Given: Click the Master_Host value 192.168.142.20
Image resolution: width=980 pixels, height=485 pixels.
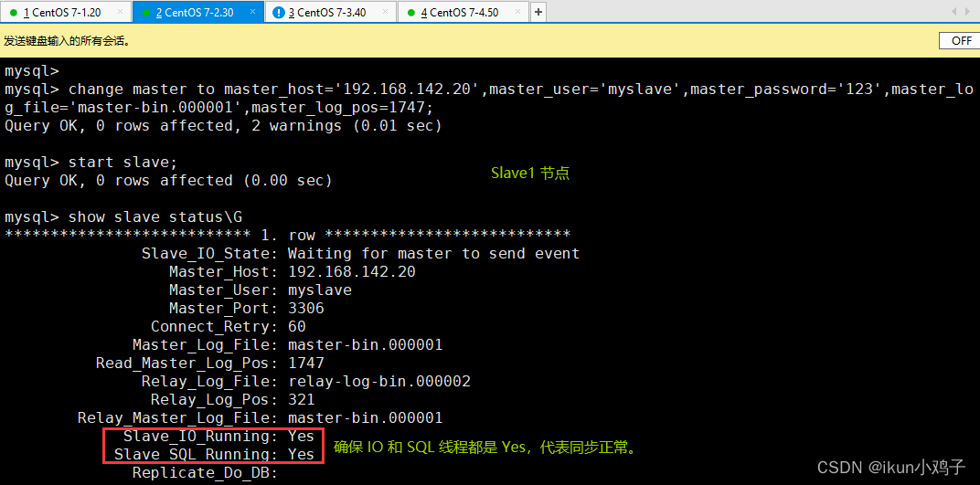Looking at the screenshot, I should coord(352,272).
